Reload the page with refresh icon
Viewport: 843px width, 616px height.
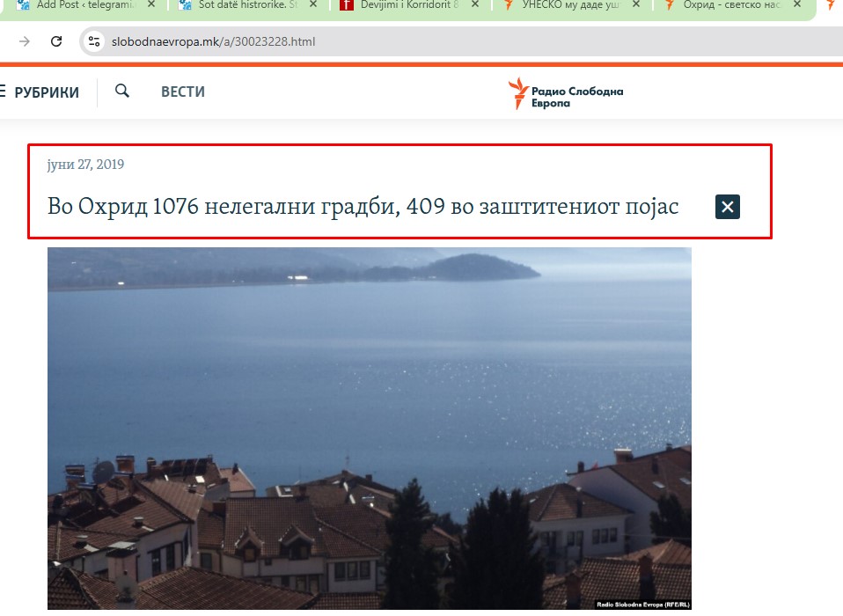(56, 41)
